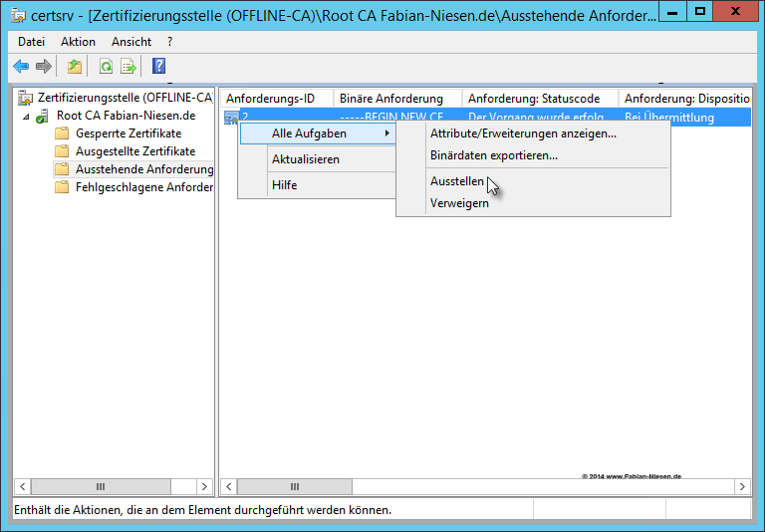765x532 pixels.
Task: Select Root CA Fabian-Niesen.de tree node
Action: tap(126, 116)
